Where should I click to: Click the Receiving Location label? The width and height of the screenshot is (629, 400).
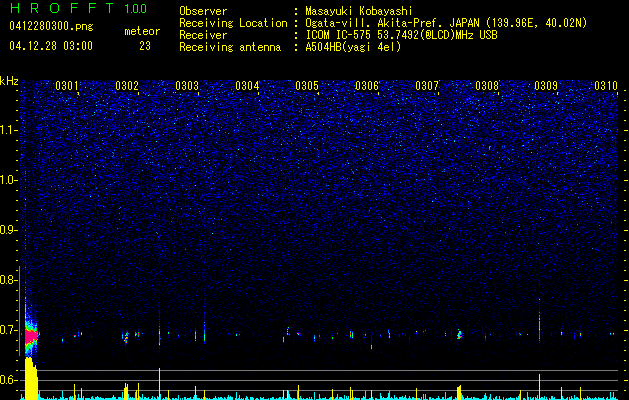pyautogui.click(x=233, y=23)
